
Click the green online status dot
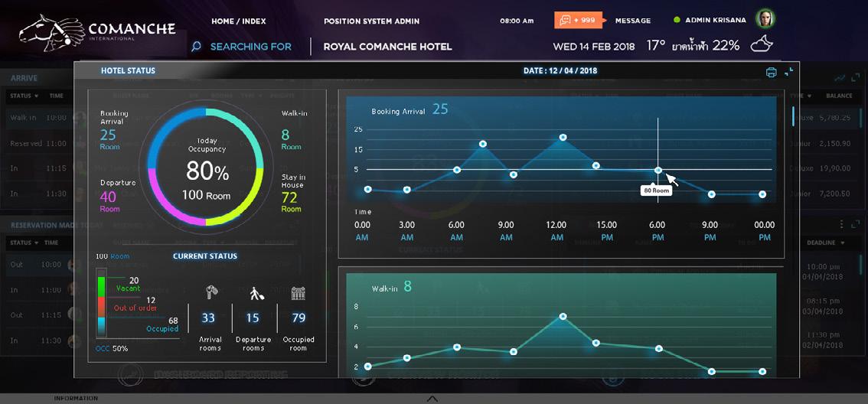coord(677,21)
